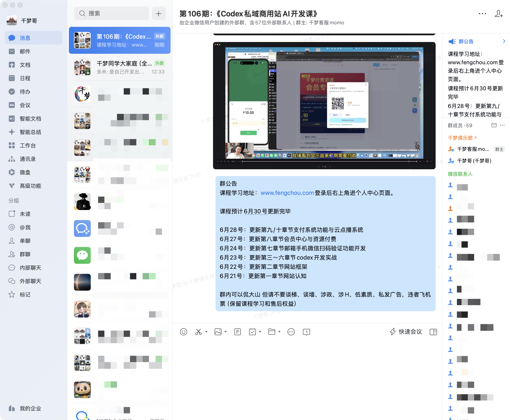Open the shared course video screenshot

click(x=324, y=105)
